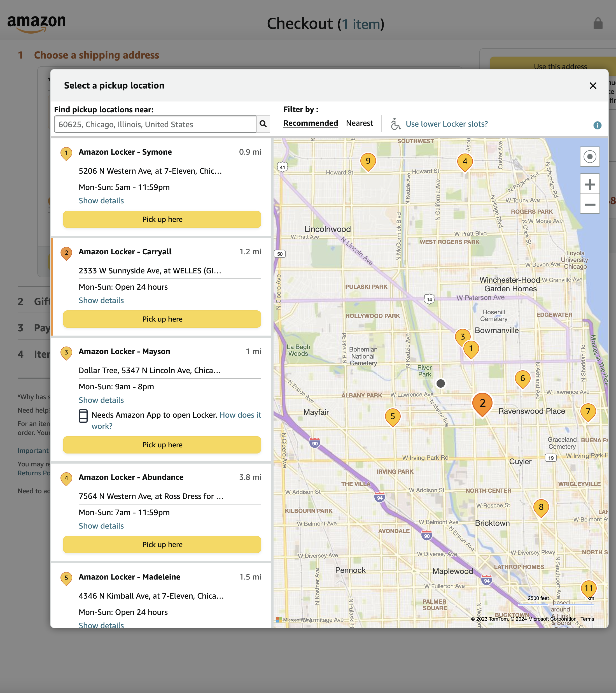616x693 pixels.
Task: Click the search magnifier icon
Action: (263, 124)
